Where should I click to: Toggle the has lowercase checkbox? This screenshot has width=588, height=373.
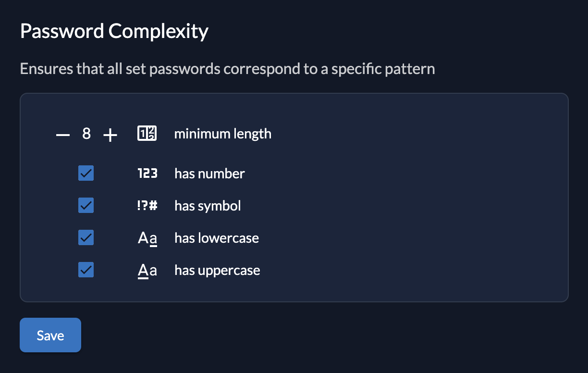pos(86,237)
